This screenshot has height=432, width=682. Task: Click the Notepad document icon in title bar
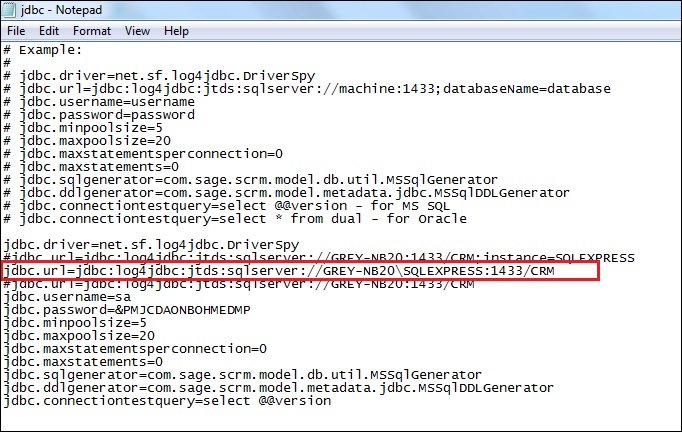tap(9, 10)
